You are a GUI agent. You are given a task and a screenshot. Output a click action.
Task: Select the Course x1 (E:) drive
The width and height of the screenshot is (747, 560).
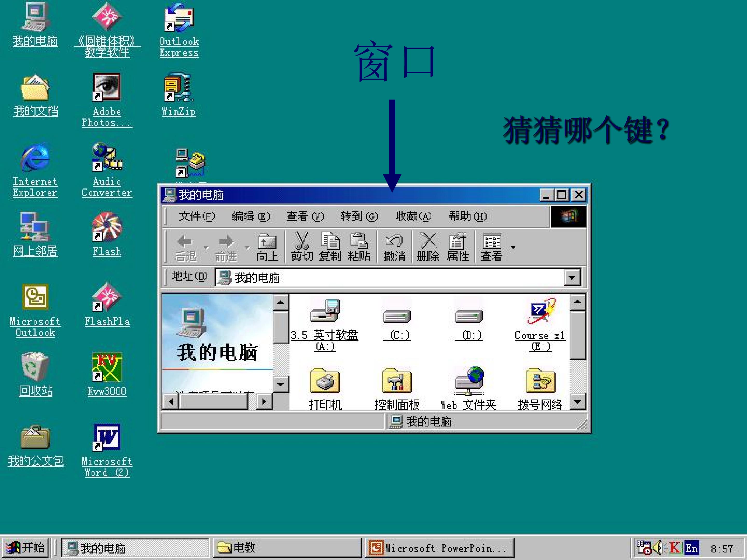(x=540, y=325)
